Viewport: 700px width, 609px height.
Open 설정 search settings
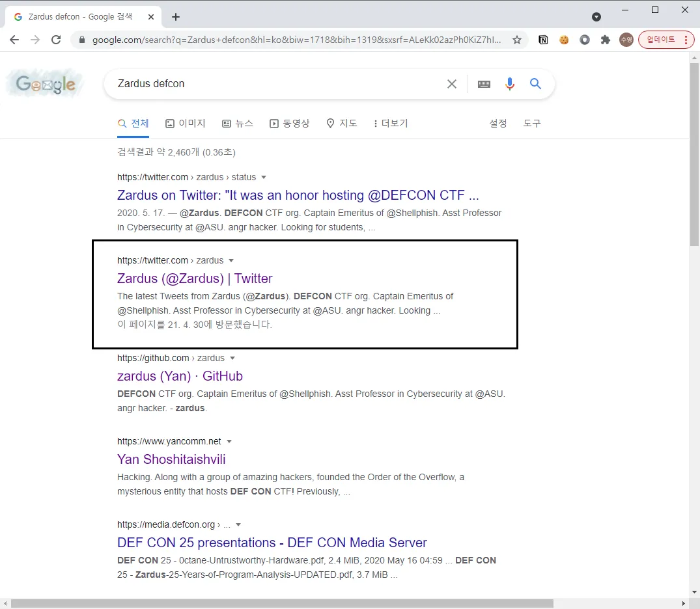(x=497, y=124)
